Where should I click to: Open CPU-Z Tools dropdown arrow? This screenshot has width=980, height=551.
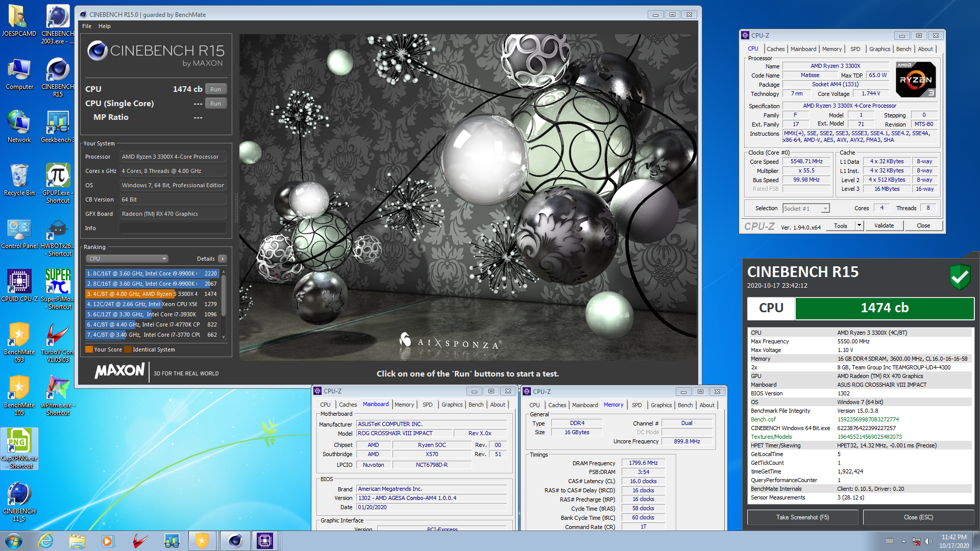859,226
